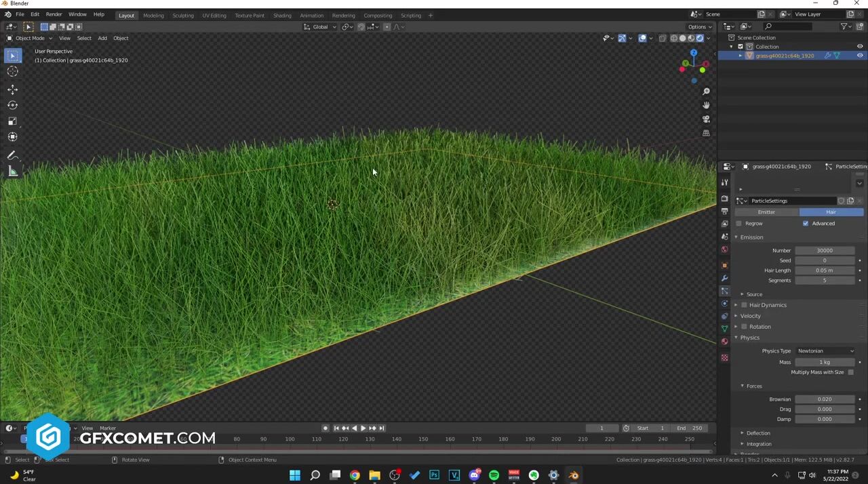The width and height of the screenshot is (868, 484).
Task: Switch to the Shading workspace tab
Action: pos(282,15)
